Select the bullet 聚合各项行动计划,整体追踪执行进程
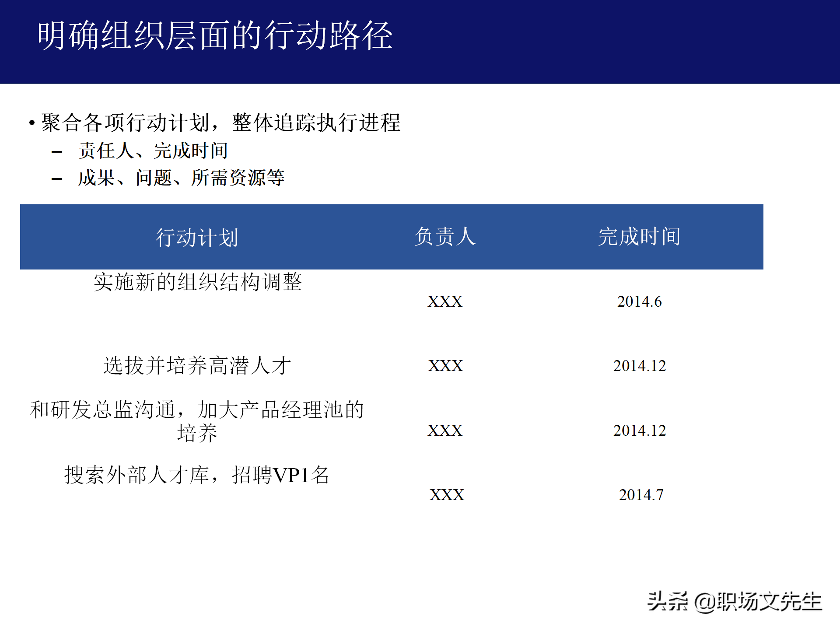The height and width of the screenshot is (630, 840). click(221, 122)
